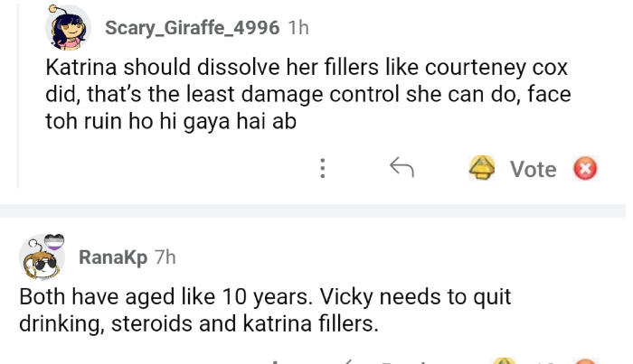
Task: Downvote Scary_Giraffe_4996's comment with the red X
Action: point(586,169)
